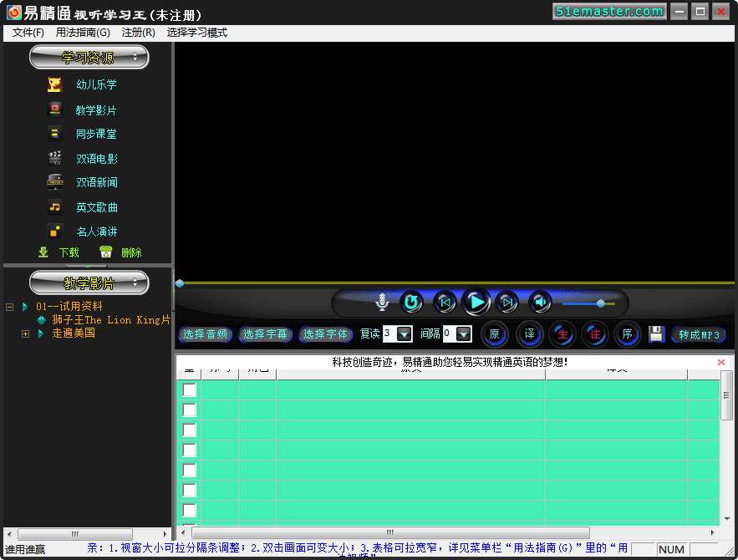738x560 pixels.
Task: Check the second table row checkbox
Action: [x=190, y=410]
